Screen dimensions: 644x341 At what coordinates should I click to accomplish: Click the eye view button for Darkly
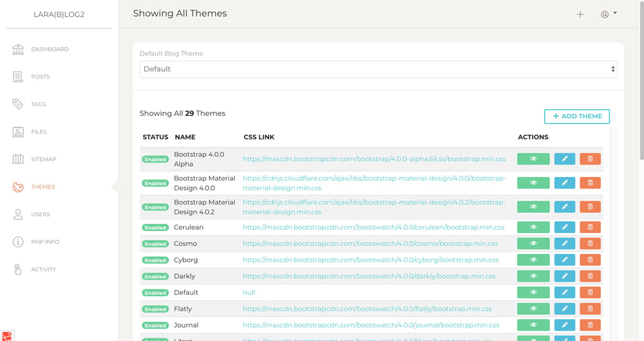tap(533, 276)
